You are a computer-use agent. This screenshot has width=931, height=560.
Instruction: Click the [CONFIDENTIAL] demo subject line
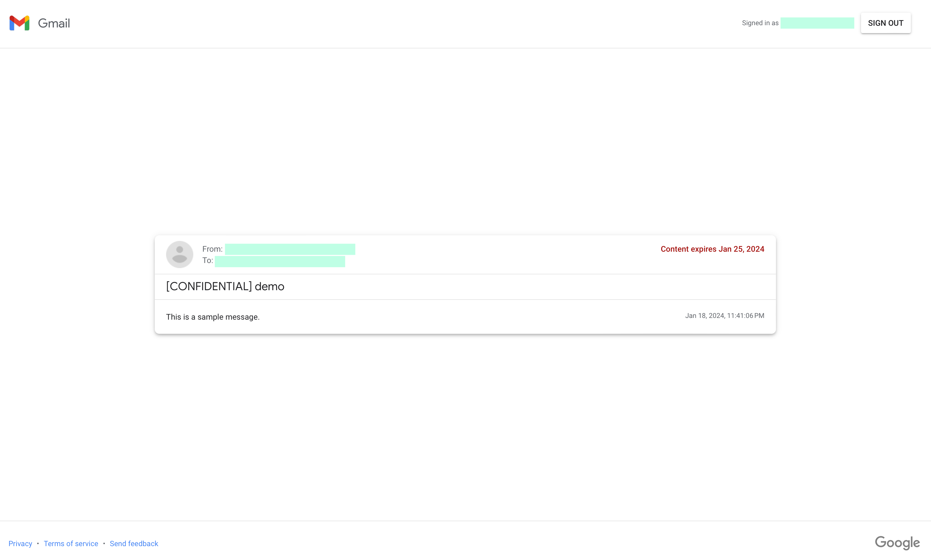pos(225,287)
